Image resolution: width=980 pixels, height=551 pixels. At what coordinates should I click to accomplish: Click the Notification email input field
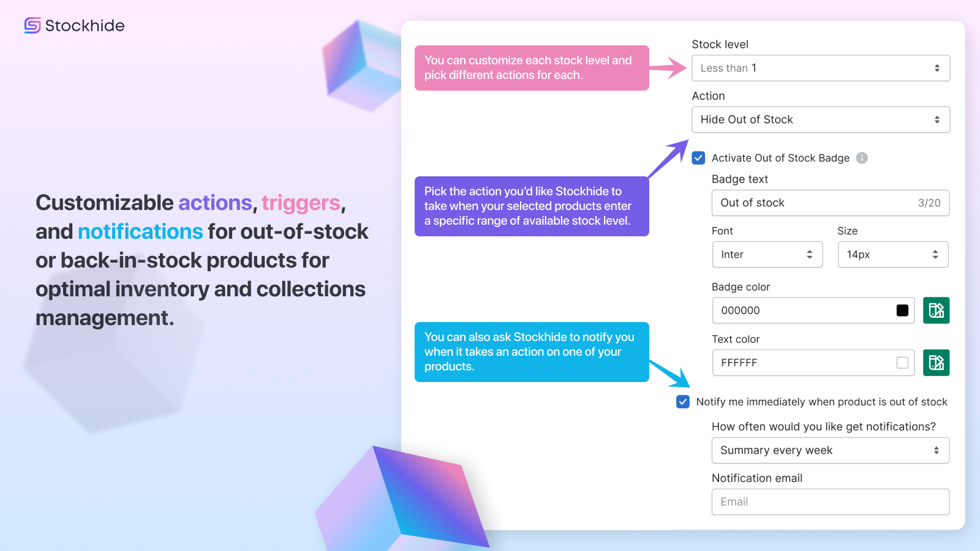click(830, 501)
